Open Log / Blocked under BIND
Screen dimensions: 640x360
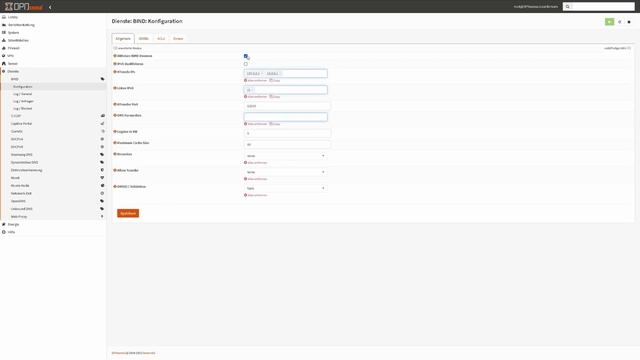tap(22, 109)
